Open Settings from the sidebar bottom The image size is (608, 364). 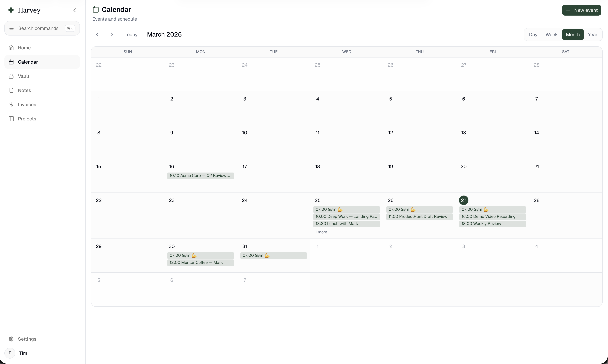pos(27,339)
